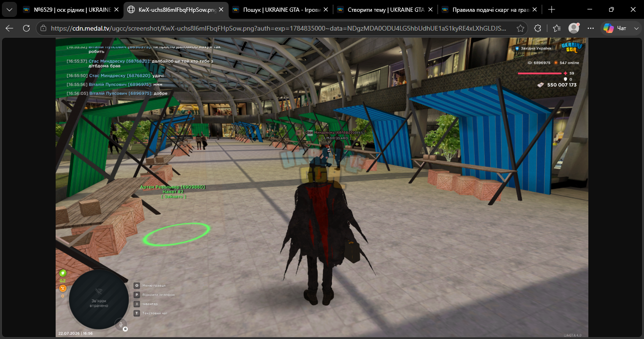Open the Favorites list panel
The image size is (644, 339).
pos(557,28)
